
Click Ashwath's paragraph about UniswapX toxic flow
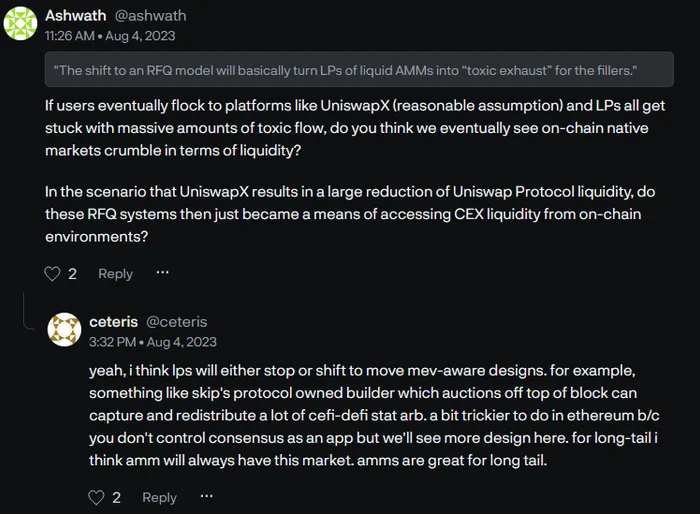click(355, 128)
